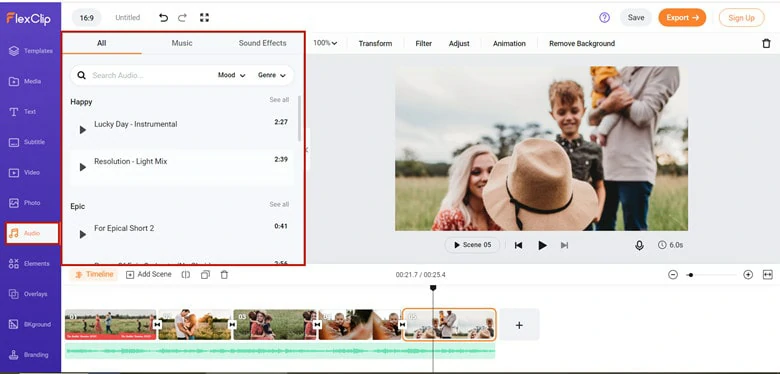The width and height of the screenshot is (780, 374).
Task: Select scene 01 thumbnail in timeline
Action: coord(110,325)
